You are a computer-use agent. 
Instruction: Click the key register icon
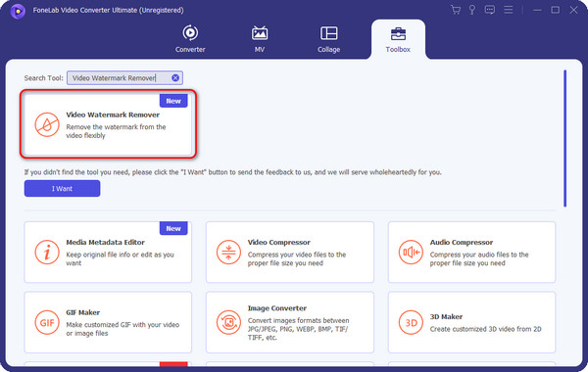472,10
